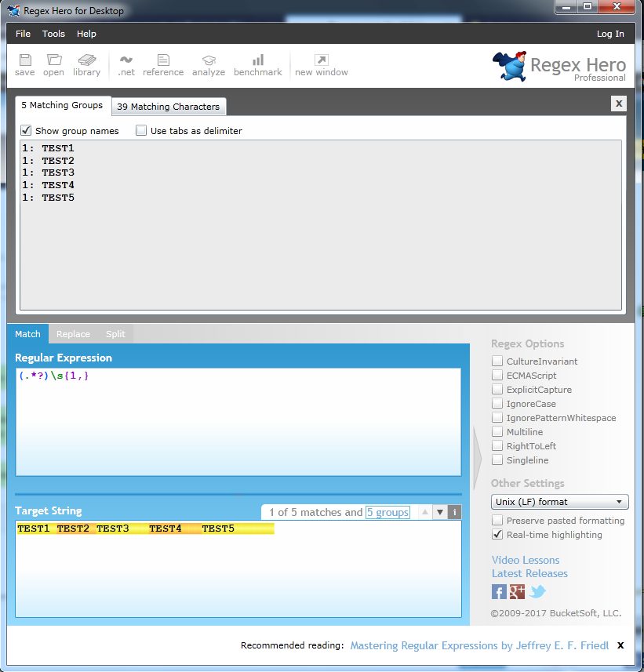Open the Facebook icon link
This screenshot has width=644, height=672.
pyautogui.click(x=499, y=592)
